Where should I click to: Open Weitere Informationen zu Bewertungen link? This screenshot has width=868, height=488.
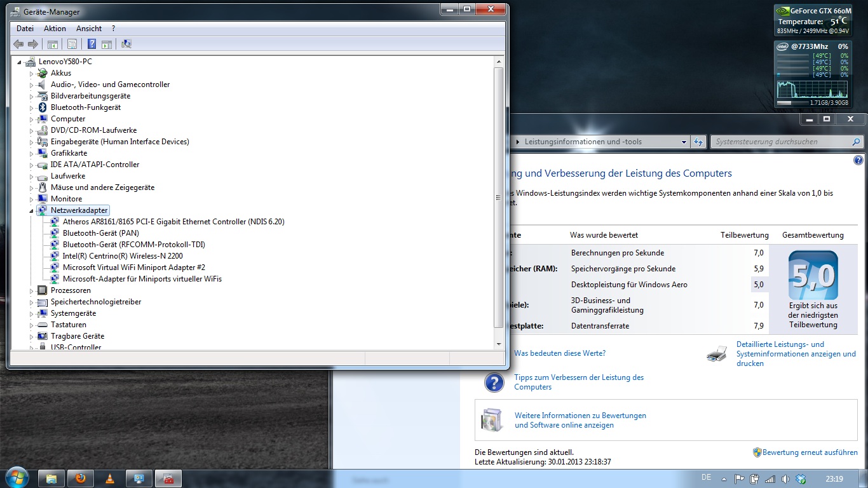(x=580, y=420)
